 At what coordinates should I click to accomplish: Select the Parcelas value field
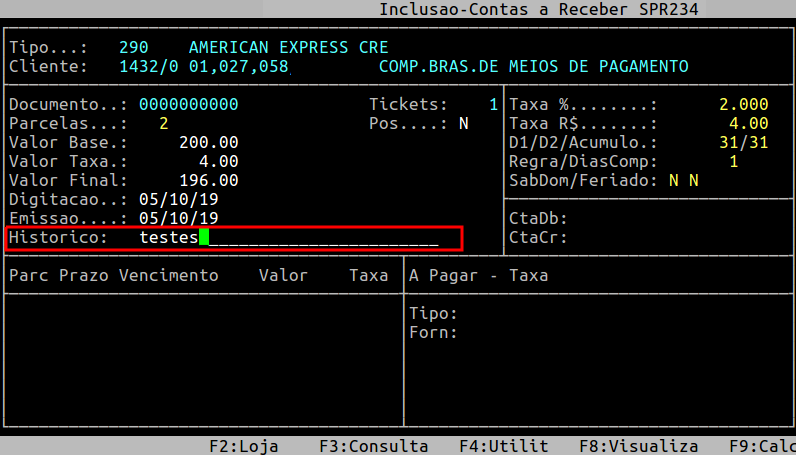[163, 124]
